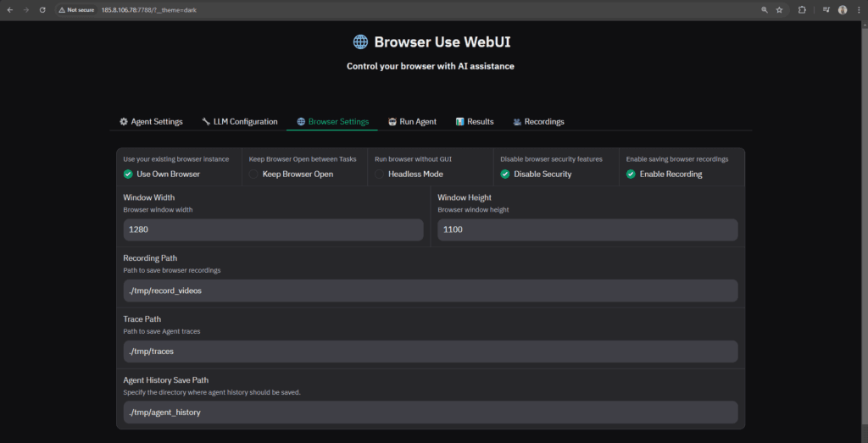Reload the page with the refresh icon
This screenshot has width=868, height=443.
(42, 10)
